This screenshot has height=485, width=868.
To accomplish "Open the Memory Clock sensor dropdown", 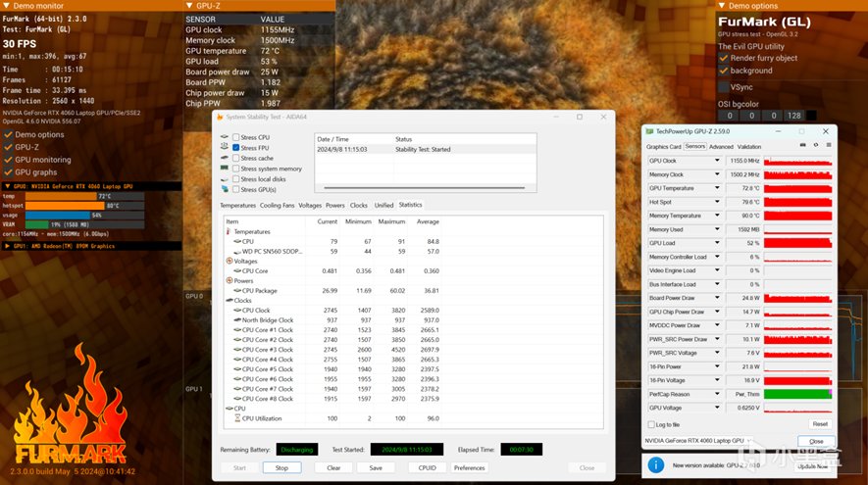I will click(x=717, y=174).
